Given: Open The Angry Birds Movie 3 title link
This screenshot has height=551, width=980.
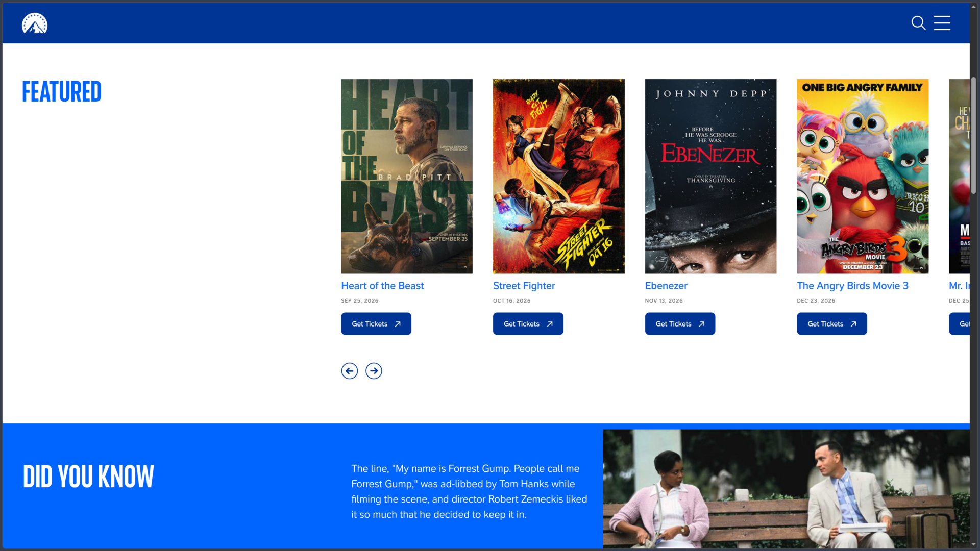Looking at the screenshot, I should click(x=852, y=286).
